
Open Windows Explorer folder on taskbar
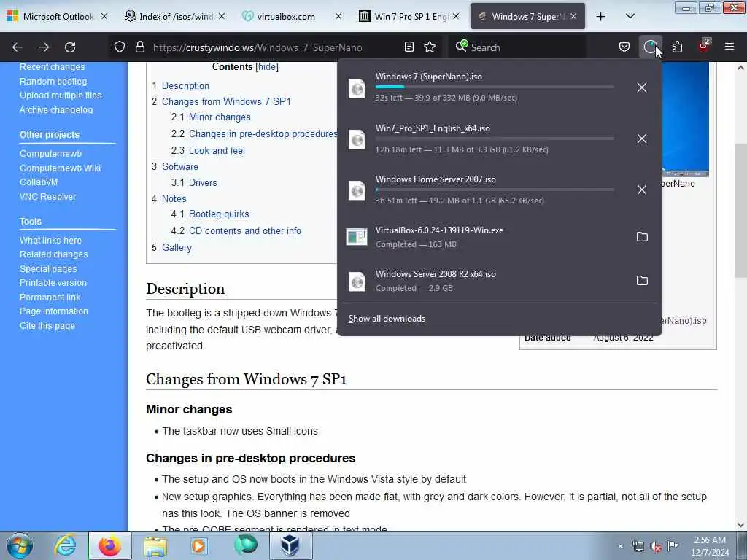155,545
